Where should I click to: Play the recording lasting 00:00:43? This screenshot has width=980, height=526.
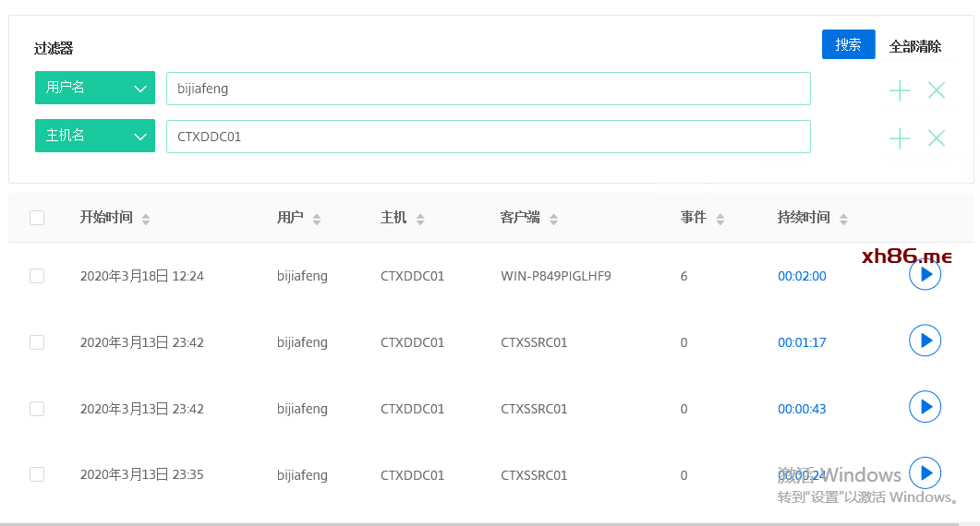(x=925, y=407)
